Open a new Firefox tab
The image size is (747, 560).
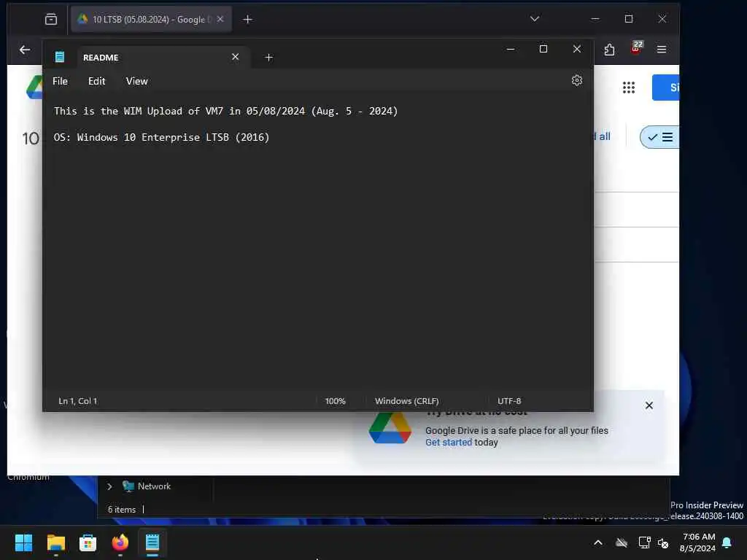coord(248,19)
